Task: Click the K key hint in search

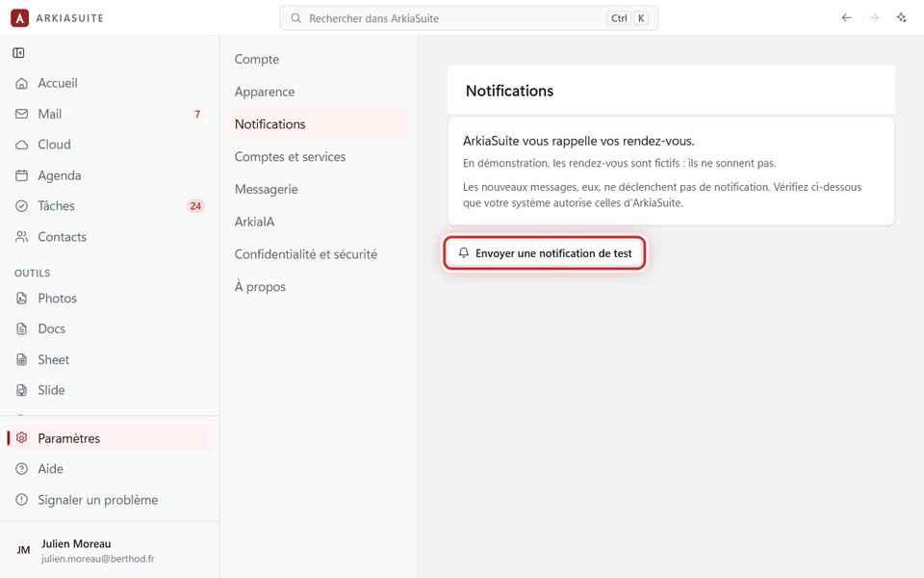Action: tap(641, 18)
